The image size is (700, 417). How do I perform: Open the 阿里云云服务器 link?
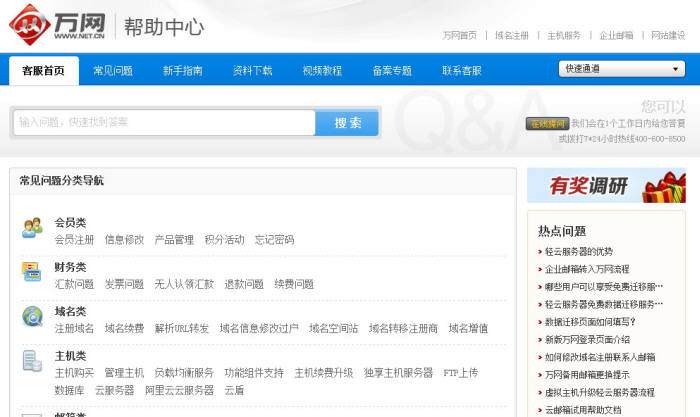[x=179, y=390]
